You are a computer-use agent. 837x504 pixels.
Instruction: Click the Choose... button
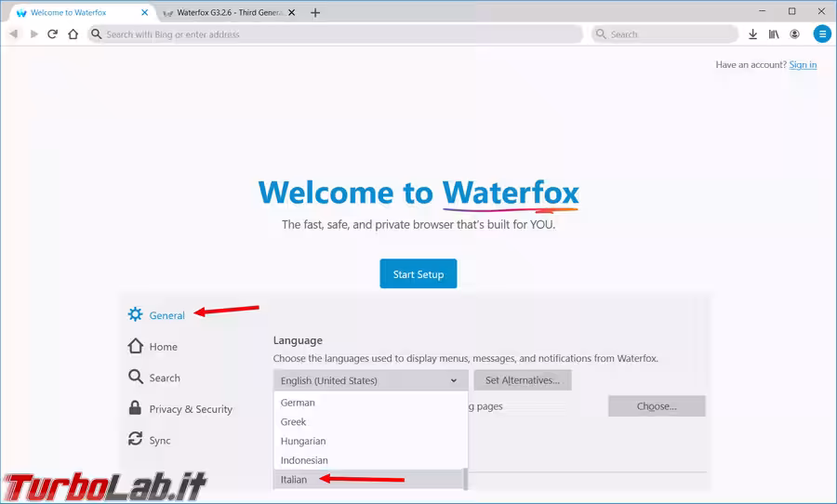tap(657, 406)
